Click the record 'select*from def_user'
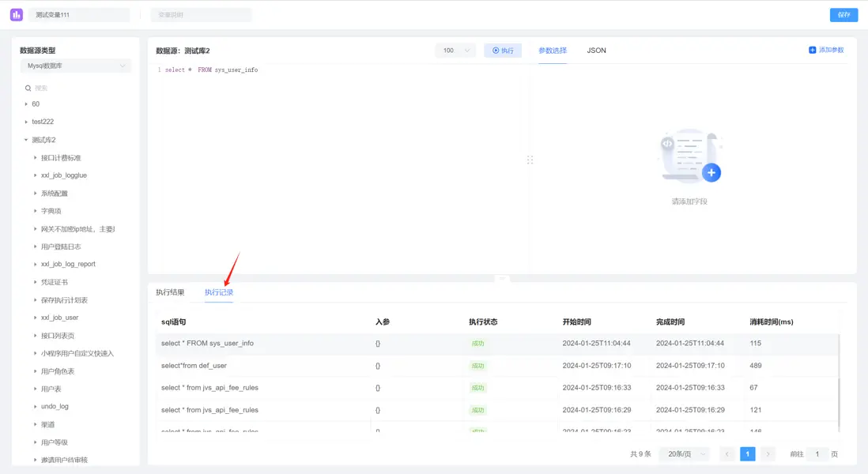Image resolution: width=868 pixels, height=474 pixels. coord(194,366)
